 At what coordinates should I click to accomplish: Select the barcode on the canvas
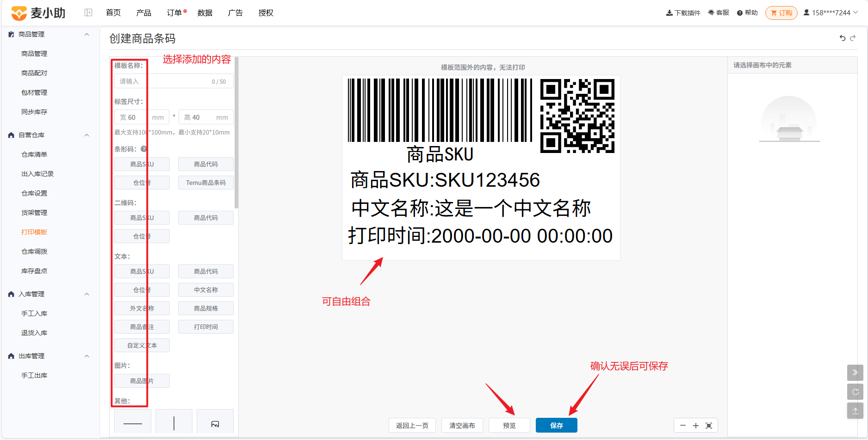point(440,110)
